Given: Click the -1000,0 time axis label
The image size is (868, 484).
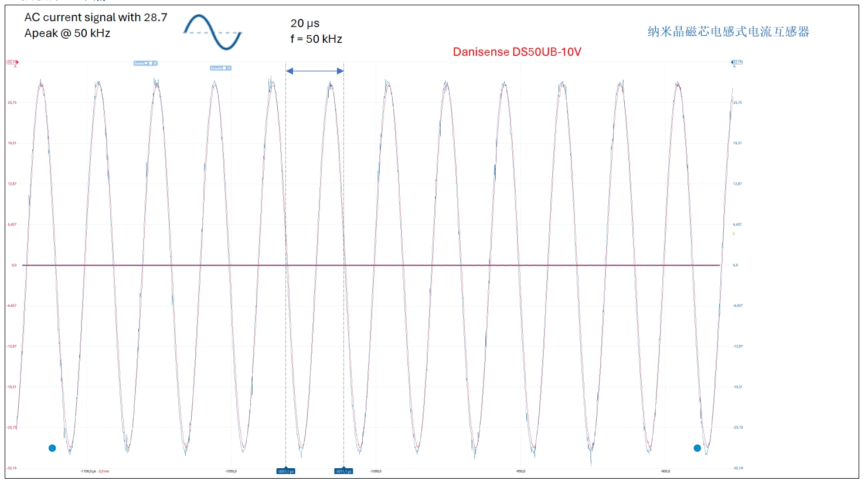Looking at the screenshot, I should [376, 471].
